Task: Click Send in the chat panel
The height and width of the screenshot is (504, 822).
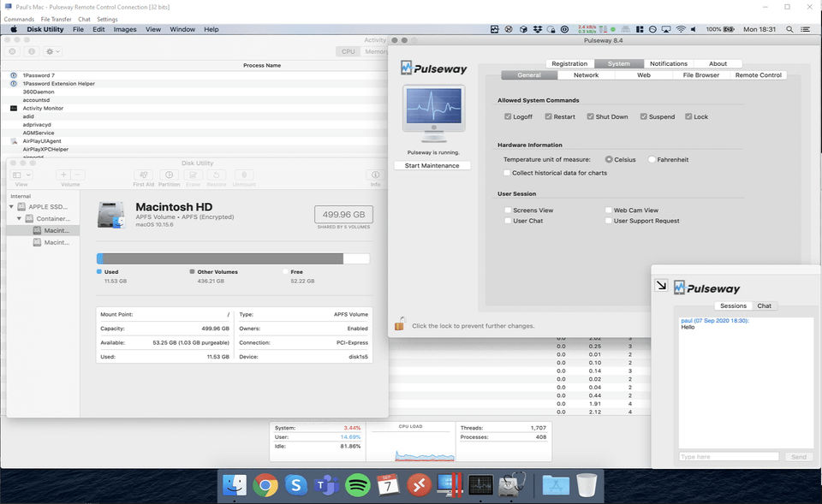Action: click(x=798, y=457)
